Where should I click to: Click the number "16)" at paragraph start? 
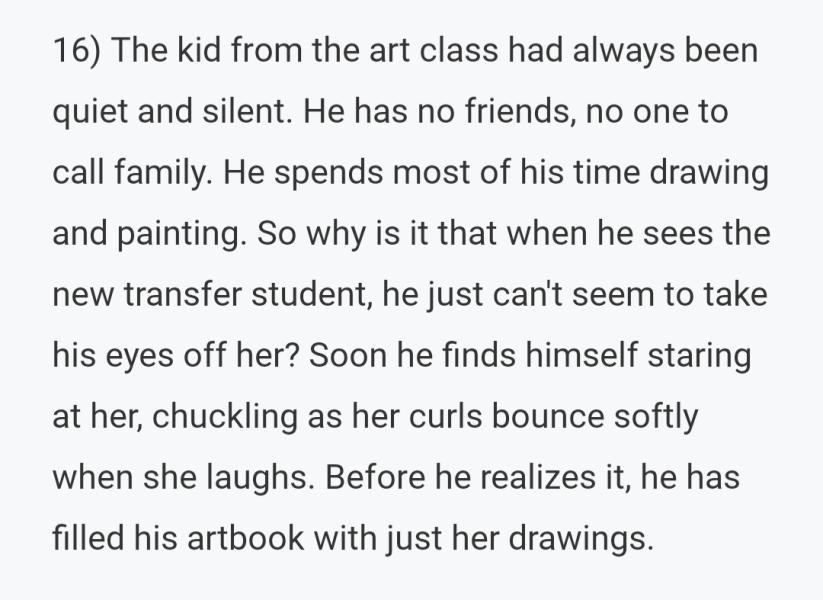(76, 51)
